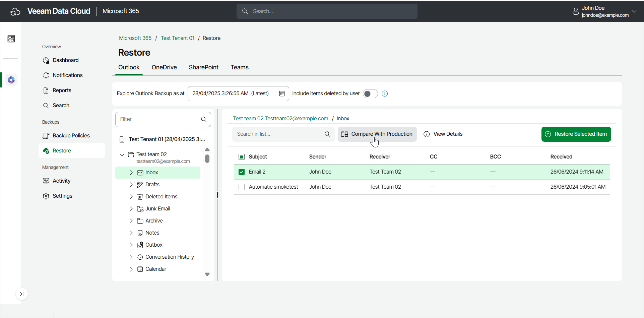Click the Activity monitor icon
This screenshot has height=318, width=644.
[x=46, y=181]
